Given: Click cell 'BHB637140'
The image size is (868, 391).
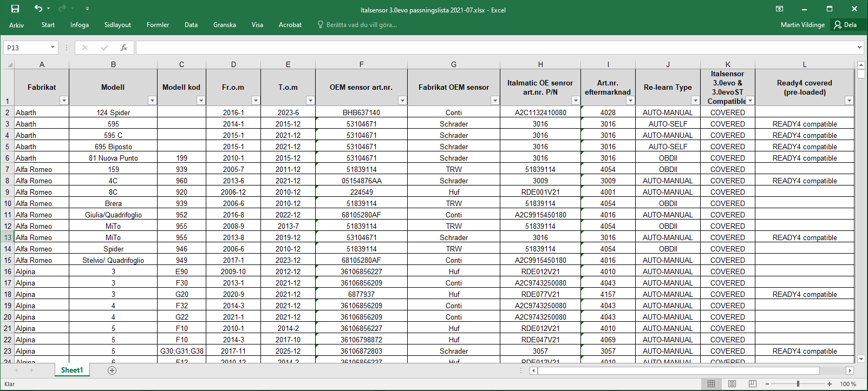Looking at the screenshot, I should pyautogui.click(x=361, y=112).
